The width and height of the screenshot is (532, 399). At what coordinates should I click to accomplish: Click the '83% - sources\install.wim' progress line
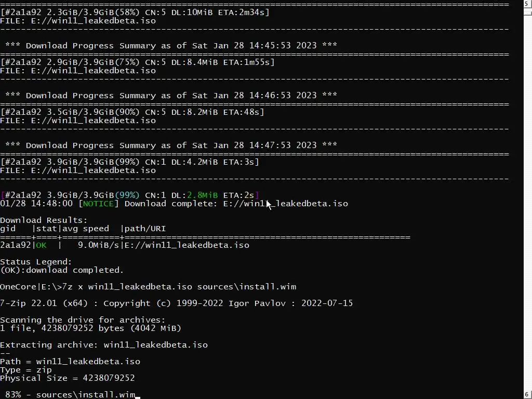(70, 395)
